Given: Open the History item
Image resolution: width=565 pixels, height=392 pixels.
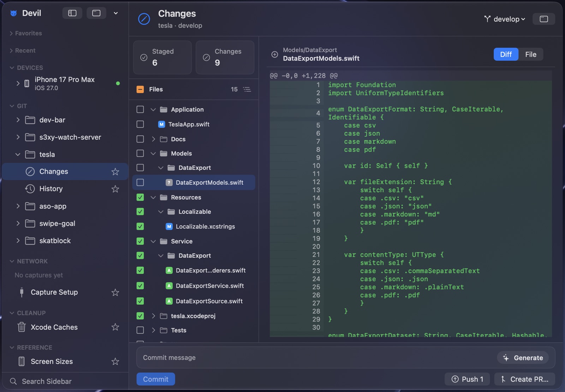Looking at the screenshot, I should pyautogui.click(x=51, y=189).
